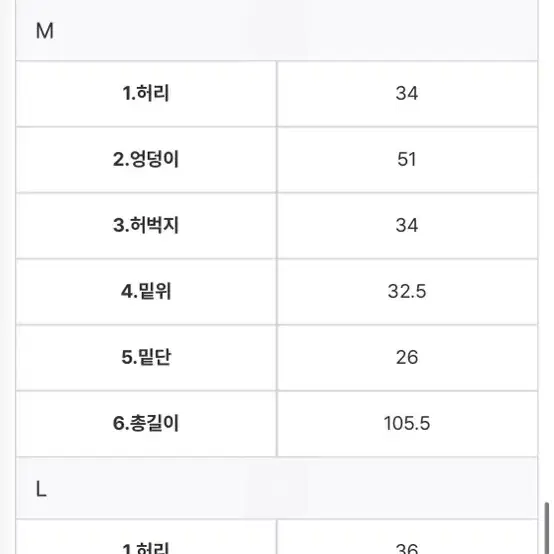Click the 2.엉덩이 label cell
Viewport: 554px width, 554px height.
pyautogui.click(x=146, y=160)
